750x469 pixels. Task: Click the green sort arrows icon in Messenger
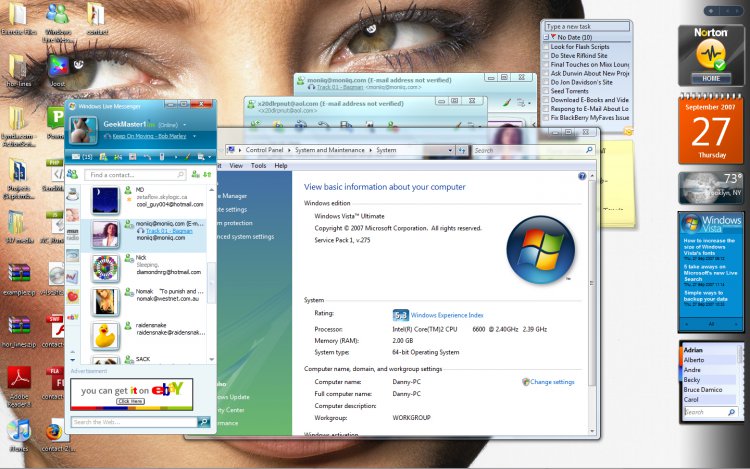(x=207, y=175)
